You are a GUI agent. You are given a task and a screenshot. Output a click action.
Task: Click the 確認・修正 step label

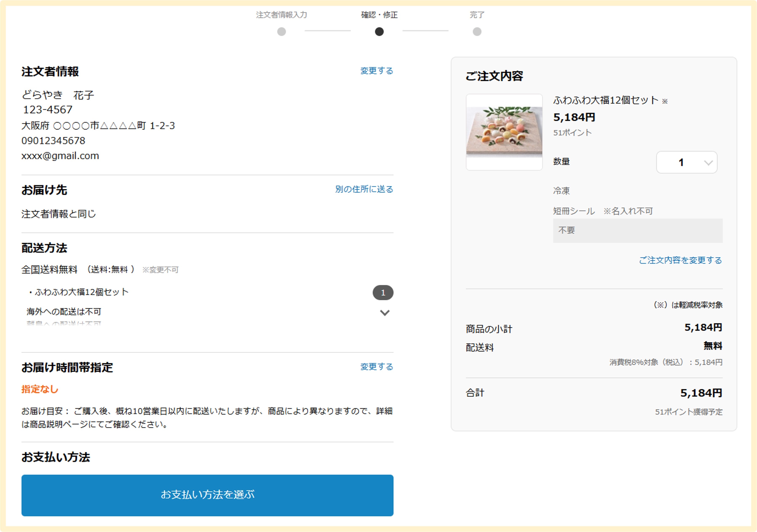coord(379,15)
